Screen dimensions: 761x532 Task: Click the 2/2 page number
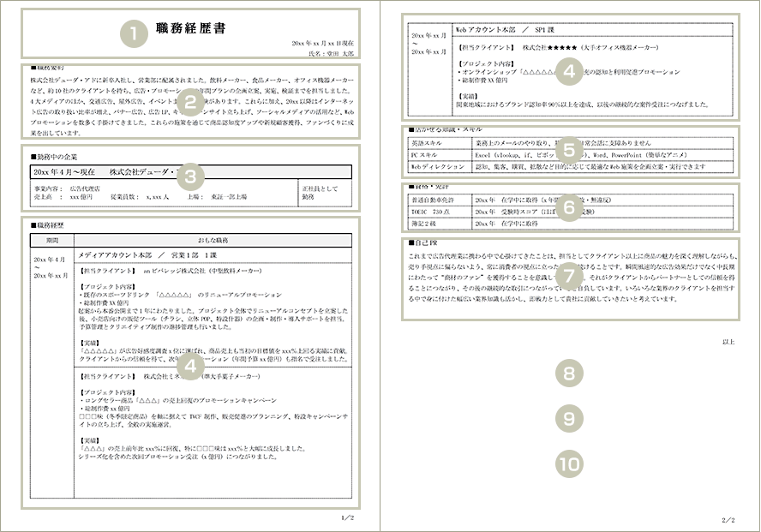point(728,520)
